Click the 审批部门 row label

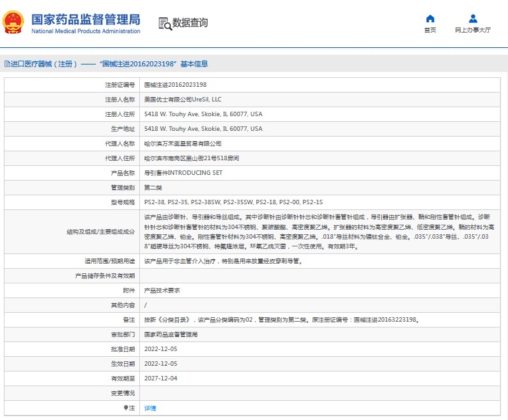coord(123,334)
